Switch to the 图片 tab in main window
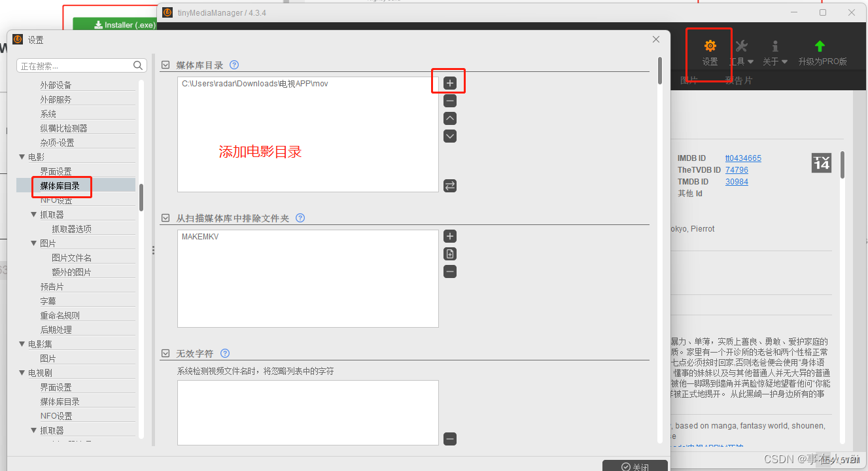This screenshot has height=471, width=868. (x=689, y=80)
